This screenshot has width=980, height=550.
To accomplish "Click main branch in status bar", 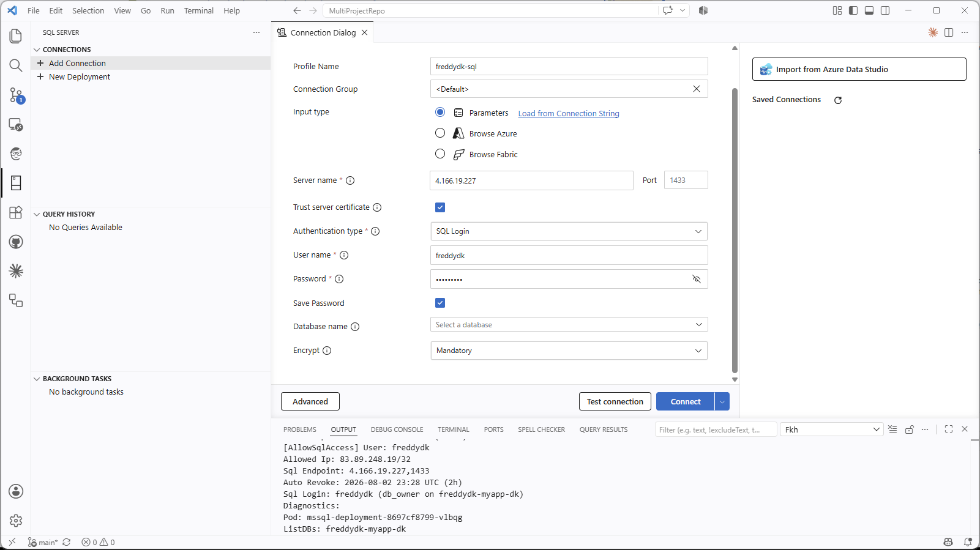I will tap(43, 542).
